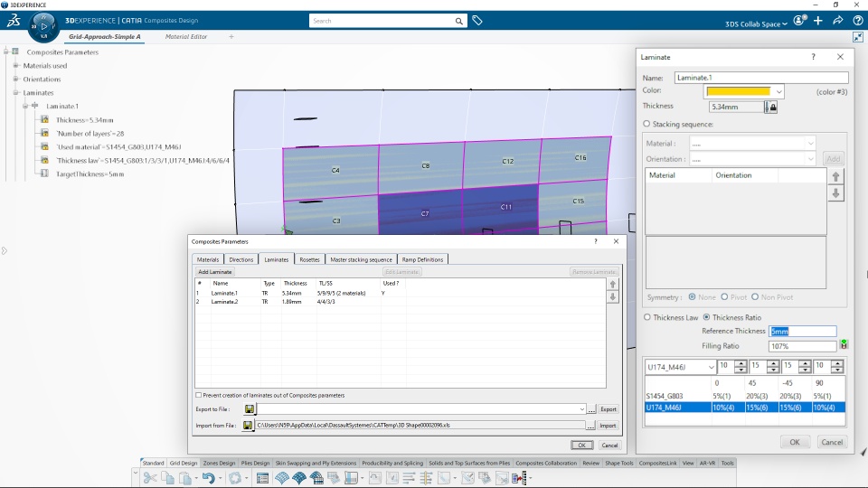Viewport: 868px width, 488px height.
Task: Click the Laminate Name input field
Action: click(761, 78)
